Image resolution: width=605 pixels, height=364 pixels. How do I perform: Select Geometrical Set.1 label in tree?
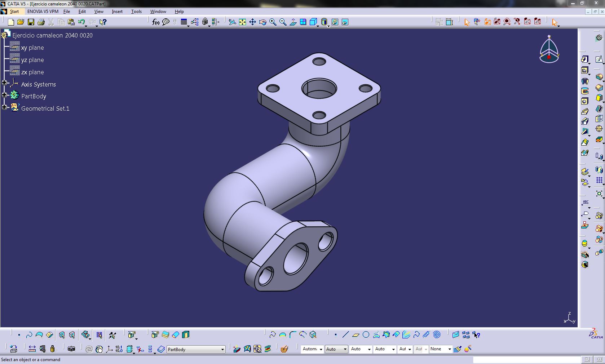coord(45,108)
